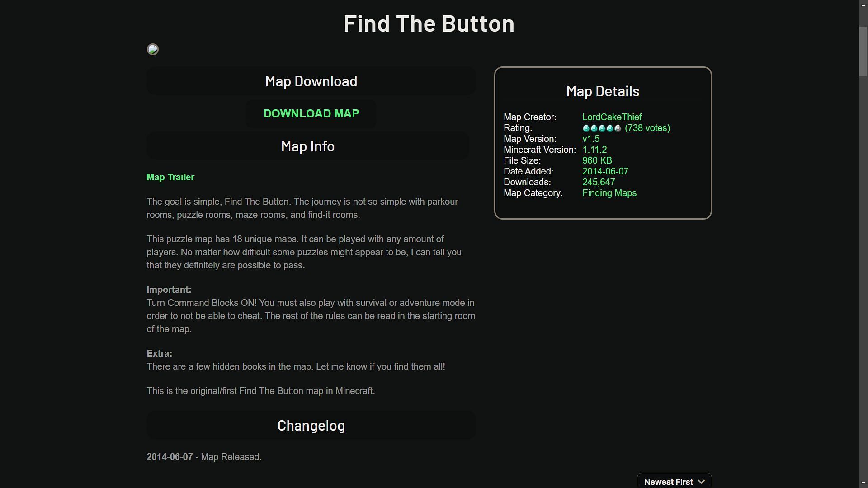Screen dimensions: 868x488
Task: Click the globe/compass icon top left
Action: [153, 48]
